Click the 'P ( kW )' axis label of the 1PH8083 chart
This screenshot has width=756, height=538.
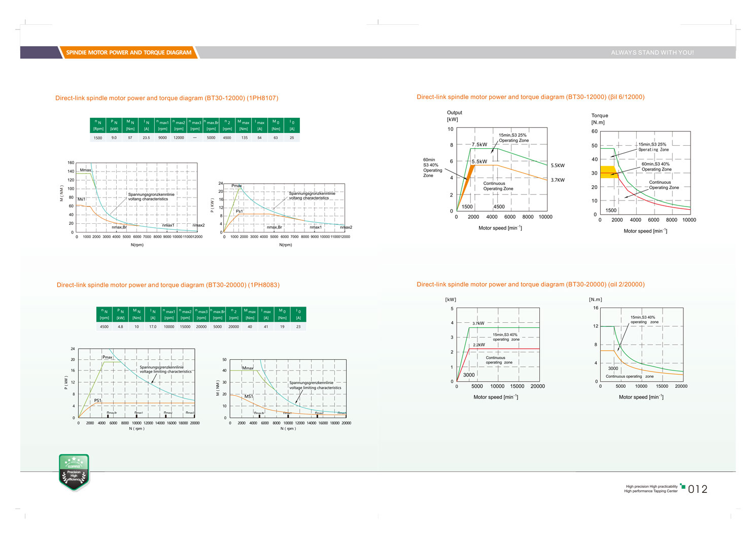[x=66, y=383]
